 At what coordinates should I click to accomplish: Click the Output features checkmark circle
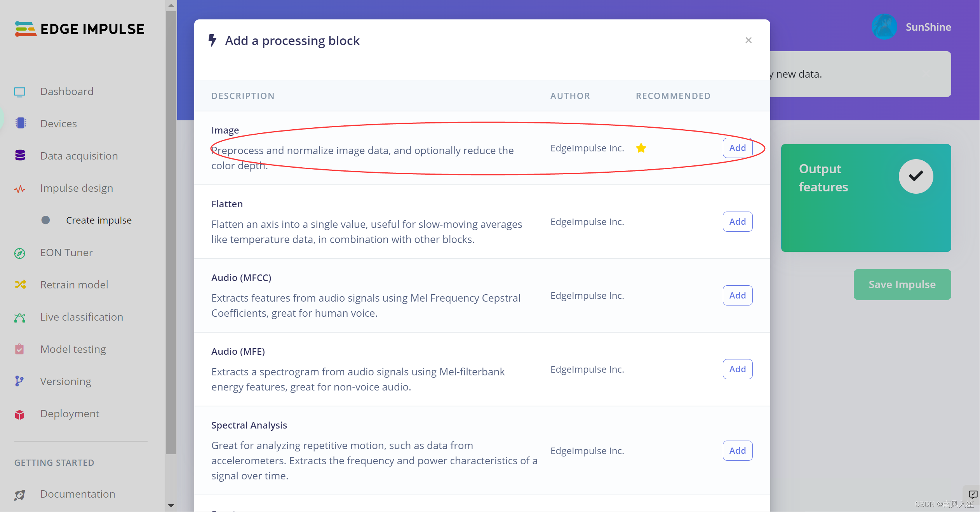click(x=916, y=176)
